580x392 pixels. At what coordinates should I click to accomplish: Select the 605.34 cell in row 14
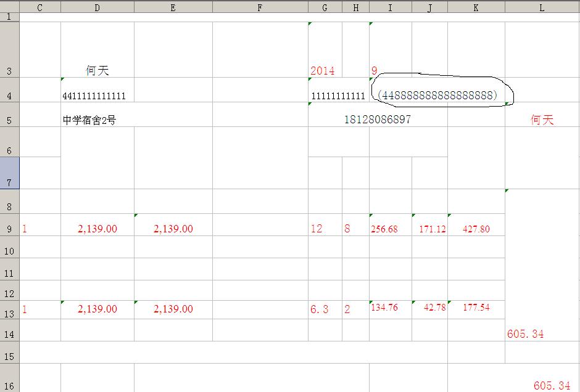pos(525,333)
